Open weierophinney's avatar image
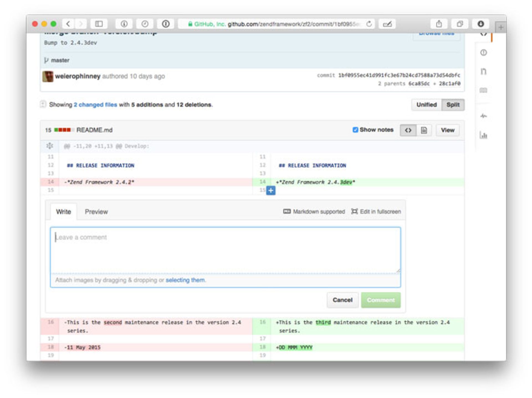The height and width of the screenshot is (398, 532). (x=48, y=76)
